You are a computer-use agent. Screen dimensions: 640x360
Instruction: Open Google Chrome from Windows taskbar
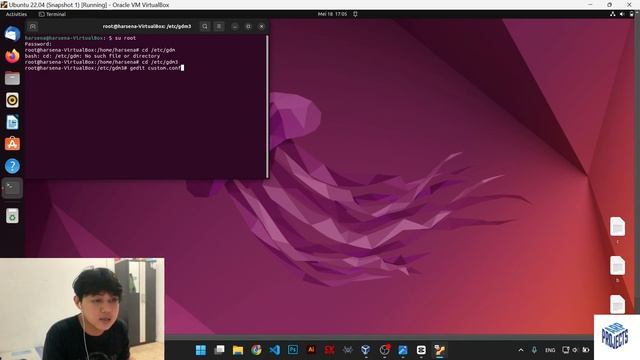(256, 350)
